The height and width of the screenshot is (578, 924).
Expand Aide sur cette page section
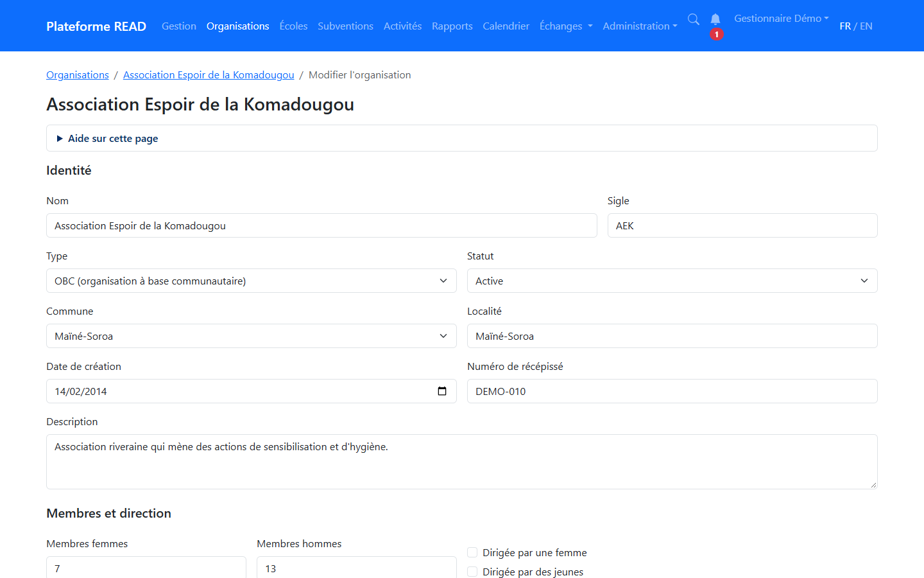coord(462,138)
